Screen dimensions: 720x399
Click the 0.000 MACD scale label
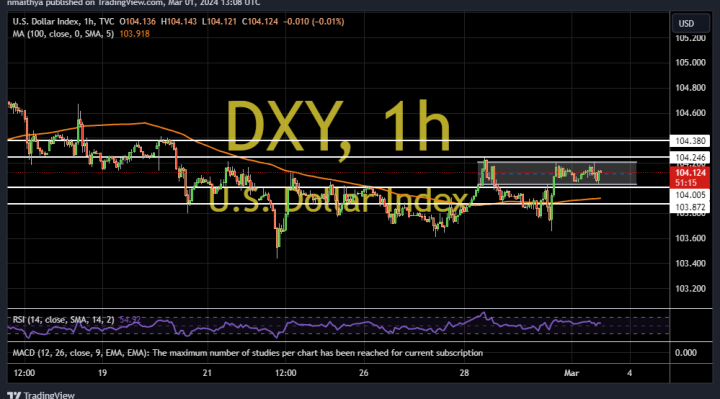(x=686, y=353)
